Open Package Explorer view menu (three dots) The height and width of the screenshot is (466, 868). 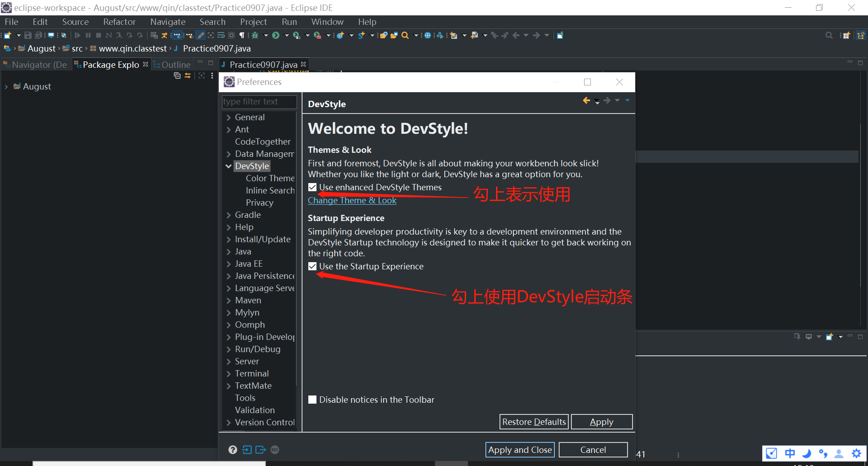212,75
